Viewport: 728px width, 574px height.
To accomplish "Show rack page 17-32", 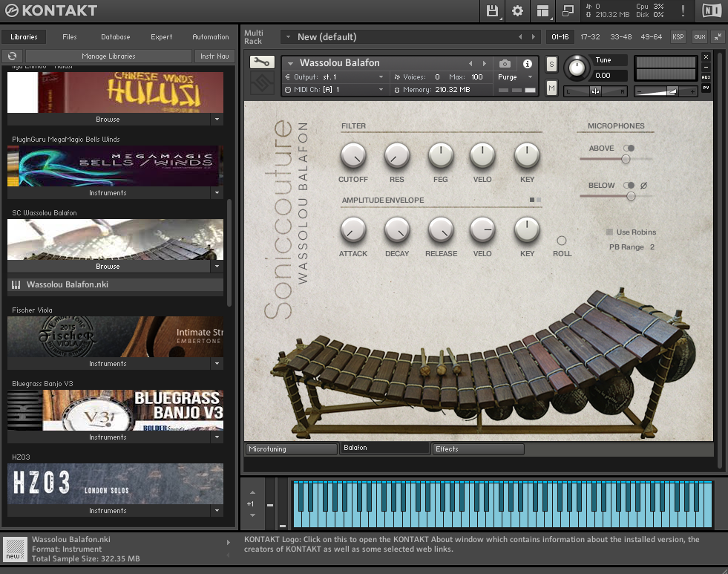I will click(x=590, y=36).
